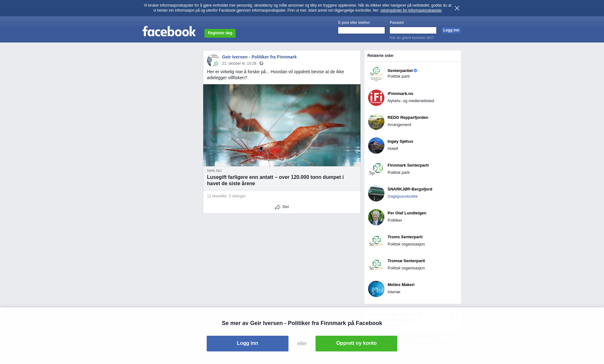Screen dimensions: 604x364
Task: Click the small Logg inn header button
Action: coord(451,30)
